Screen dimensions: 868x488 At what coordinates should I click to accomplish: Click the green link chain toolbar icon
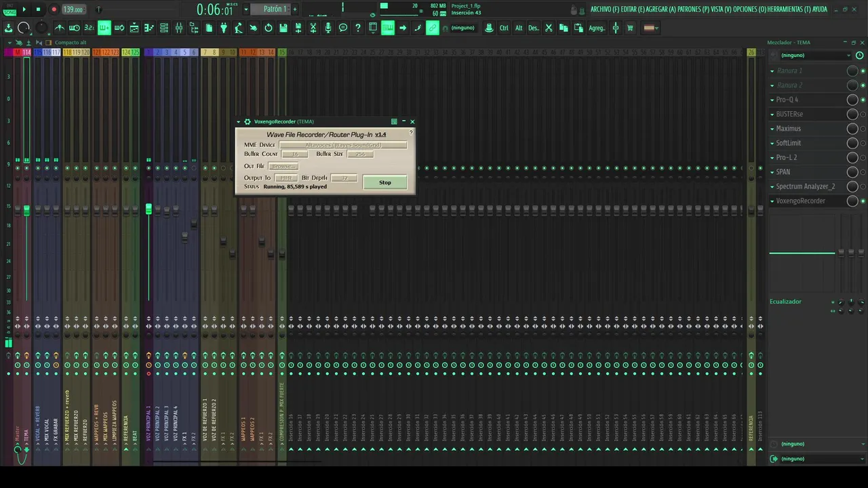(x=433, y=28)
